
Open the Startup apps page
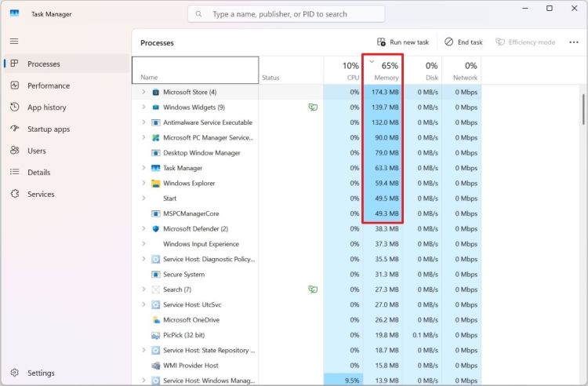point(48,129)
